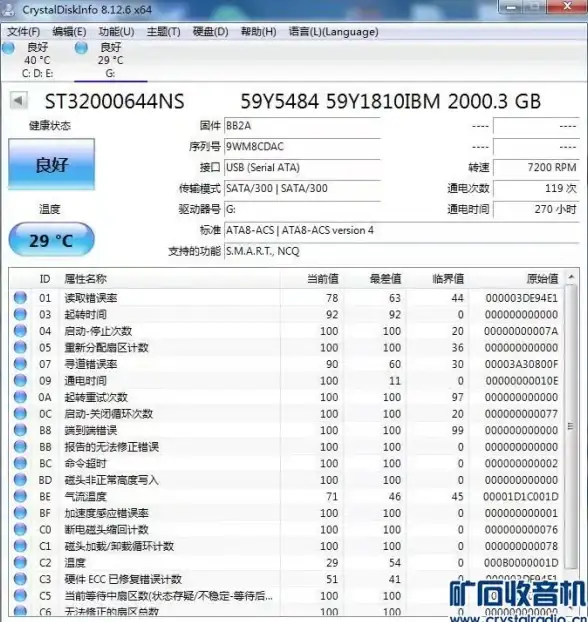Open the 功能(U) menu
Screen dimensions: 588x622
pyautogui.click(x=116, y=32)
